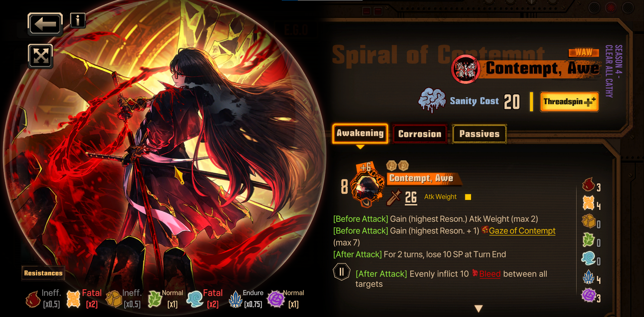Click the back arrow button
Viewport: 644px width, 317px height.
point(45,24)
